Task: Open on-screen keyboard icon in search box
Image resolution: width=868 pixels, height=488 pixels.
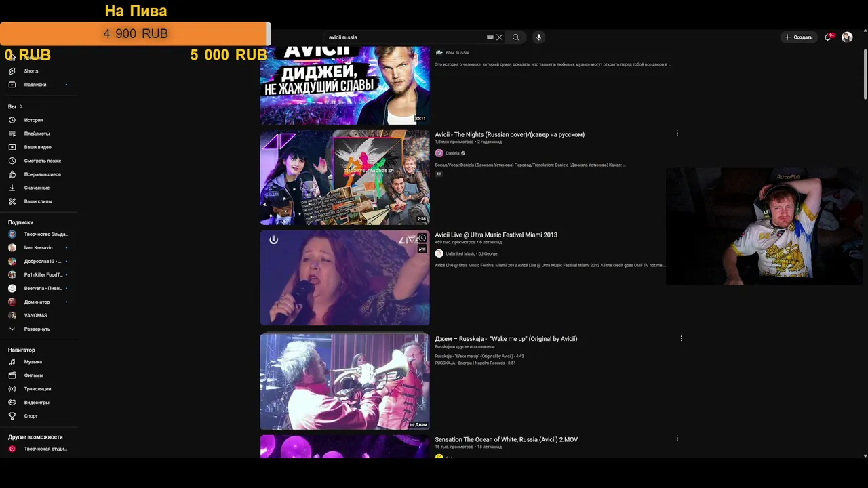Action: 490,37
